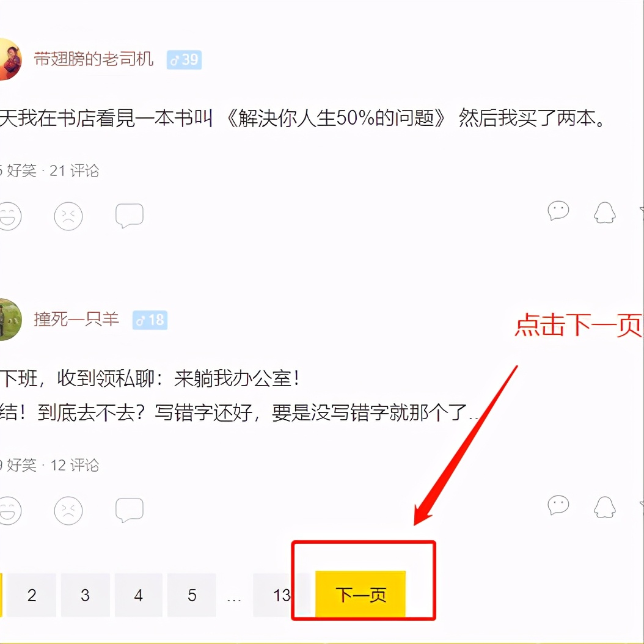The height and width of the screenshot is (644, 644).
Task: Jump to page 13
Action: point(281,595)
